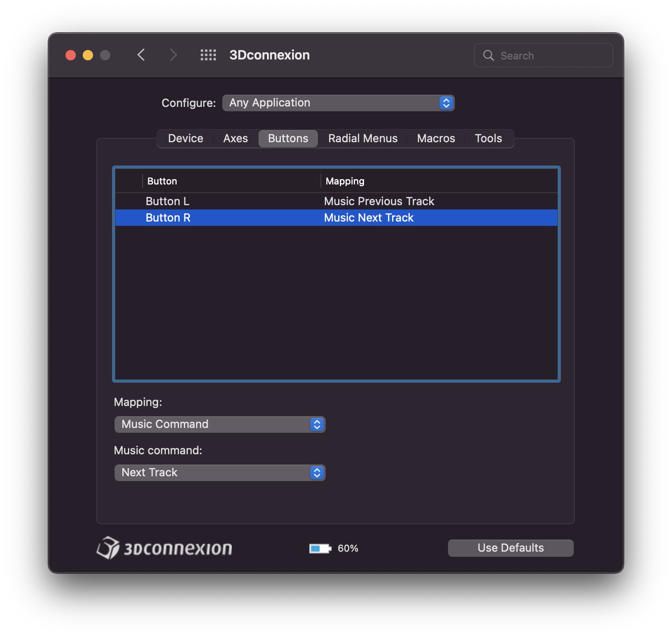Click the search magnifier icon
672x637 pixels.
coord(488,55)
